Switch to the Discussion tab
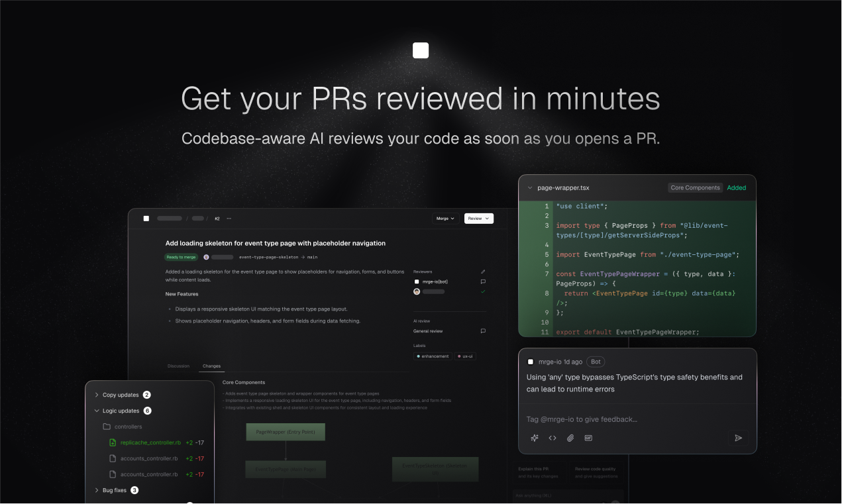This screenshot has height=504, width=842. click(x=178, y=366)
